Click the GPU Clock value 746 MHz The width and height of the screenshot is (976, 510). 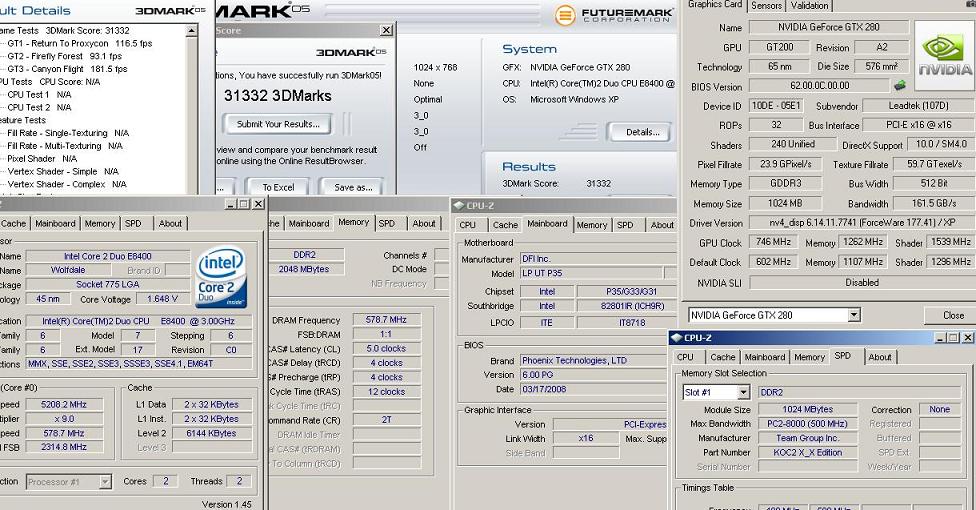[x=772, y=242]
